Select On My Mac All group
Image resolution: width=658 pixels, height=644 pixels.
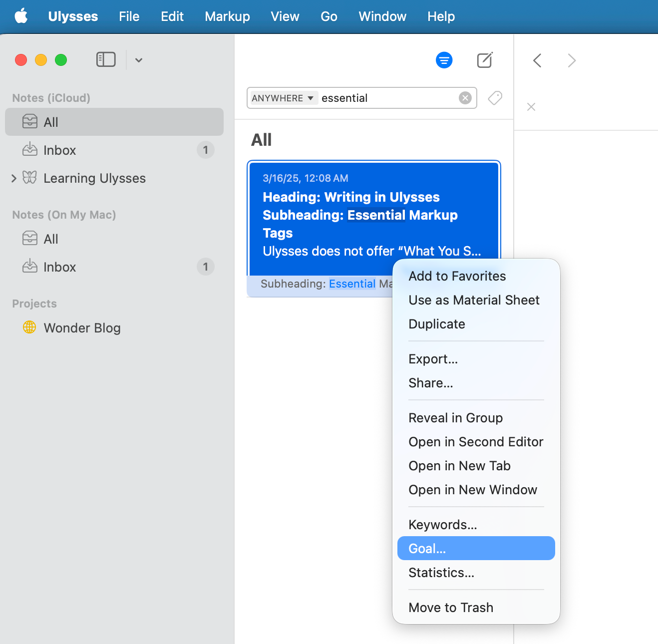[51, 239]
